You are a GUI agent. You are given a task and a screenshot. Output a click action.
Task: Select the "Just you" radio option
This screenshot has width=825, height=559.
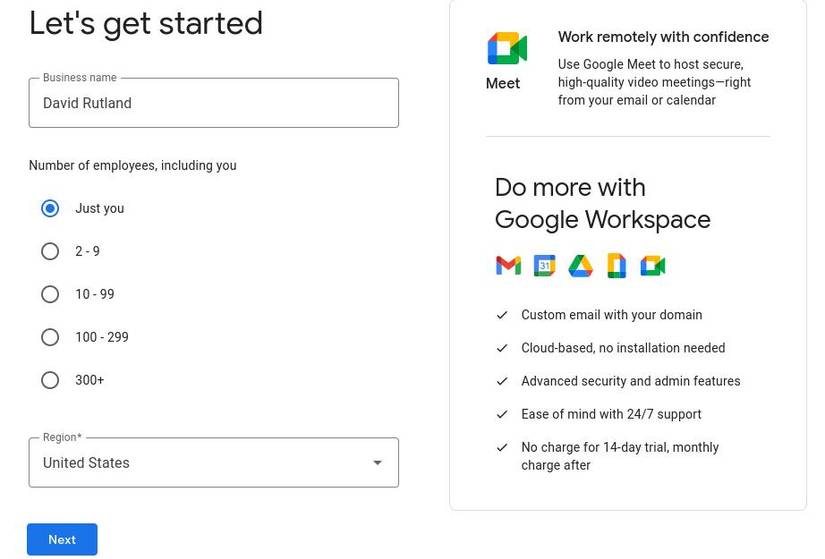[50, 208]
